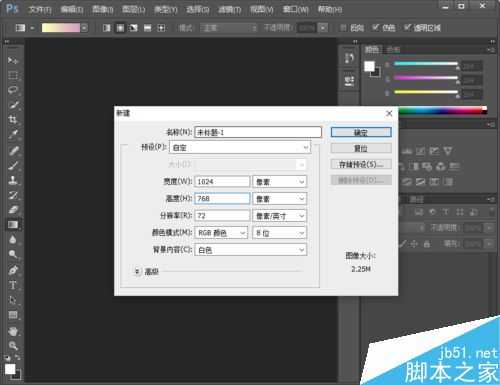Select the Clone Stamp tool
This screenshot has width=500, height=385.
pyautogui.click(x=13, y=180)
